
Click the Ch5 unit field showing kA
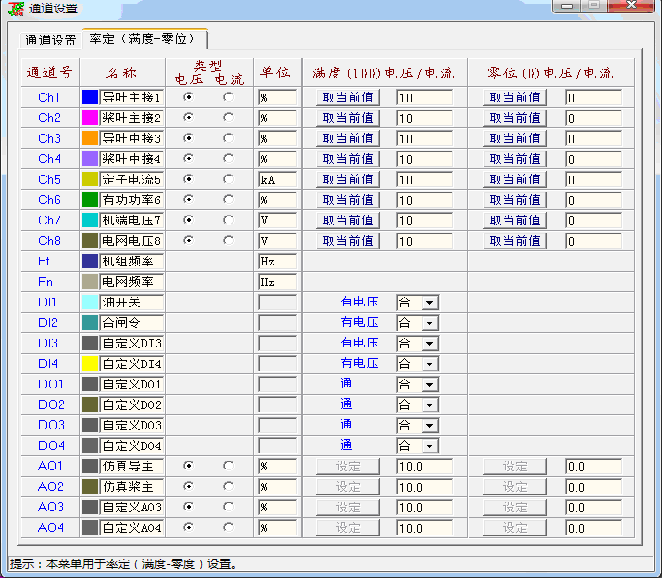[x=277, y=180]
